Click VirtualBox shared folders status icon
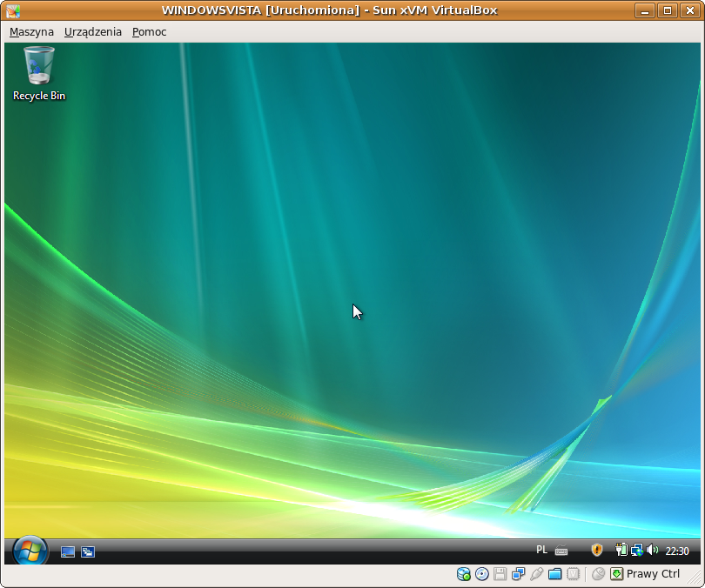 click(x=554, y=574)
